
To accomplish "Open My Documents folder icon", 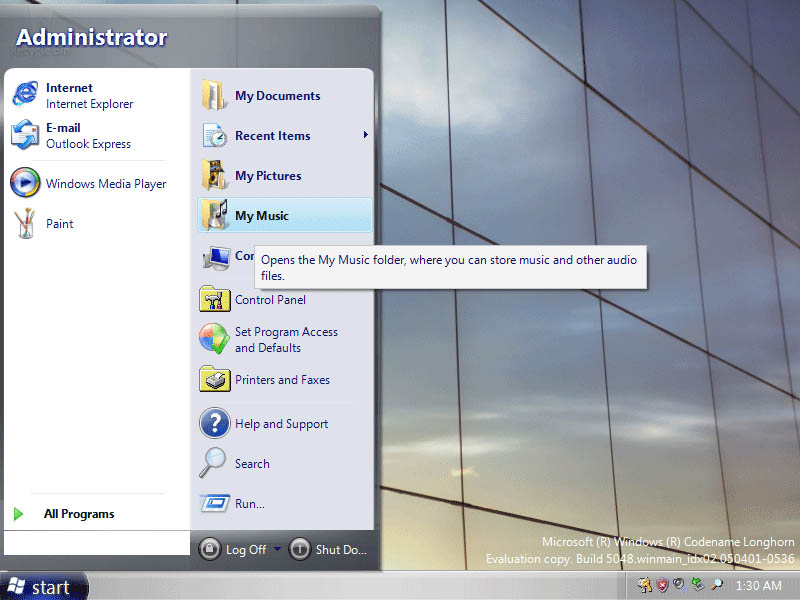I will [x=213, y=95].
